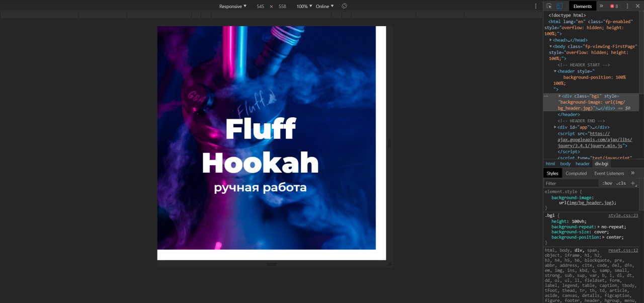Show more DevTools panels chevron
This screenshot has width=644, height=303.
tap(601, 6)
